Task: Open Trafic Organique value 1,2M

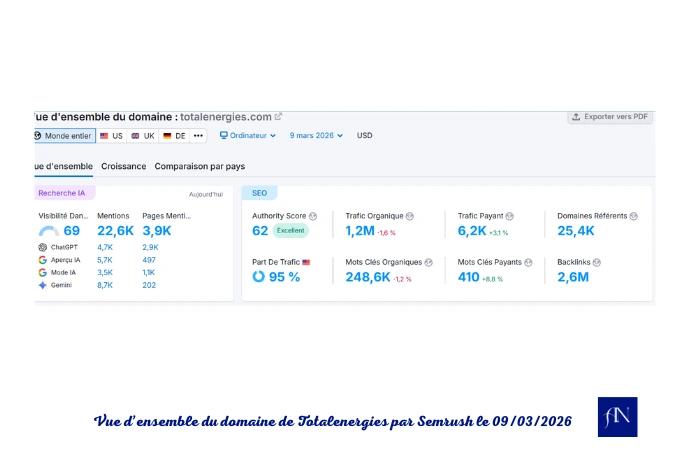Action: click(360, 231)
